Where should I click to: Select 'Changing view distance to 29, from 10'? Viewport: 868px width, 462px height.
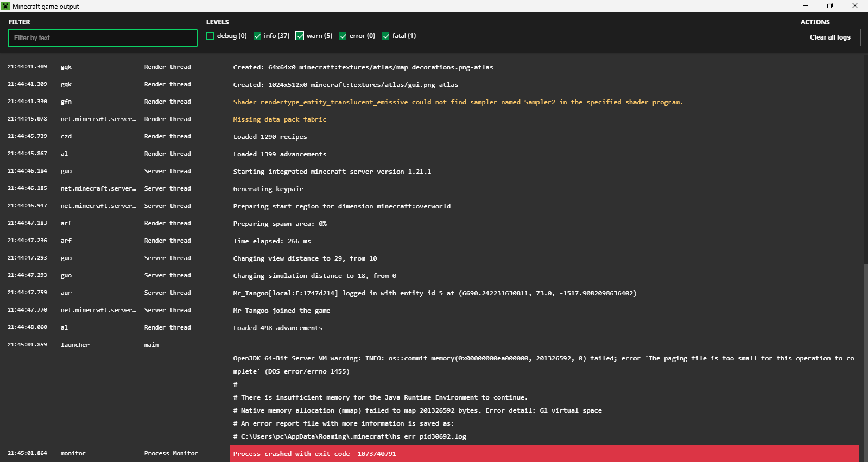(305, 258)
